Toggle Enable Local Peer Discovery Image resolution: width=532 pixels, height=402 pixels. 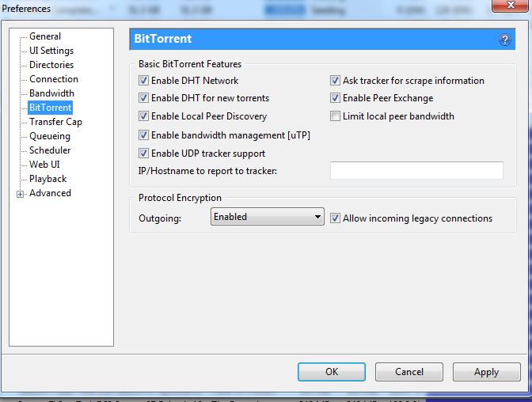[x=143, y=116]
